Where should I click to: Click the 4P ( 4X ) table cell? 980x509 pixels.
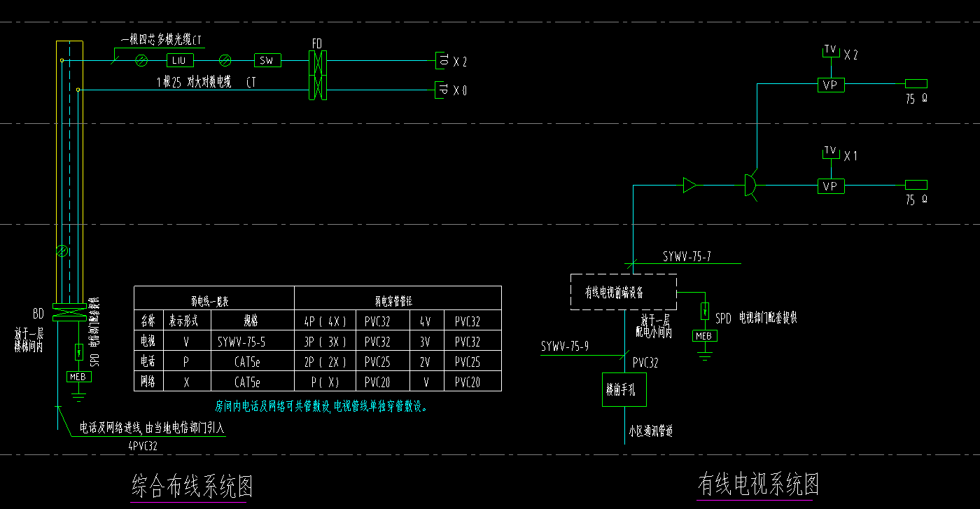325,322
